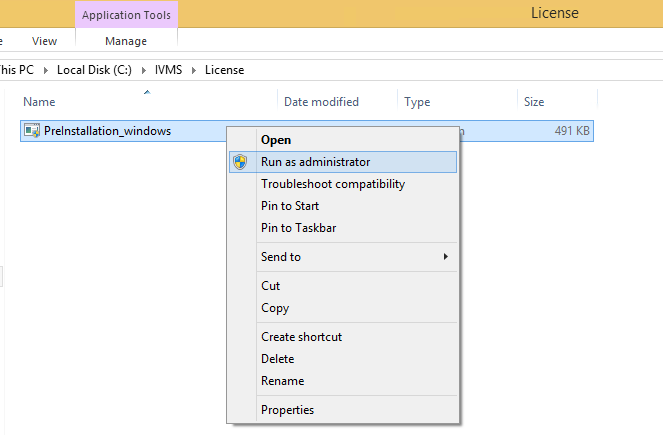Expand the Send to submenu arrow
Image resolution: width=663 pixels, height=435 pixels.
point(446,257)
